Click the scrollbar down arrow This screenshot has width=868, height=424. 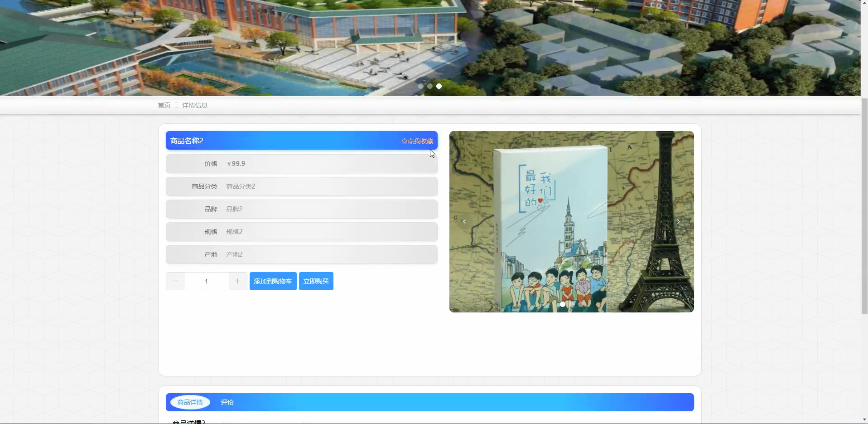[x=864, y=420]
